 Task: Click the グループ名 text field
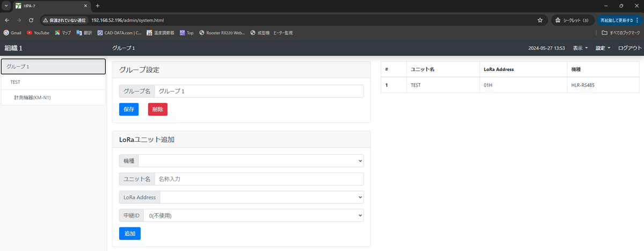(x=259, y=91)
